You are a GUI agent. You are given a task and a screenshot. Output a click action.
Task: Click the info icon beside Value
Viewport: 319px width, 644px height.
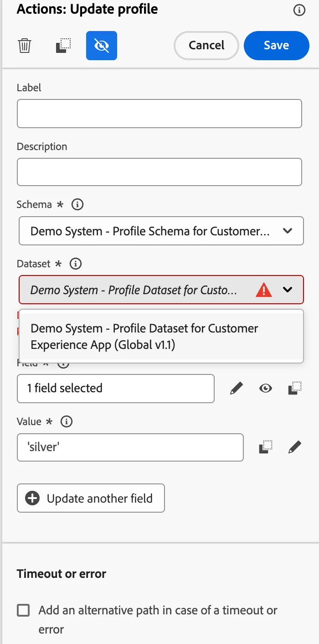pyautogui.click(x=67, y=421)
